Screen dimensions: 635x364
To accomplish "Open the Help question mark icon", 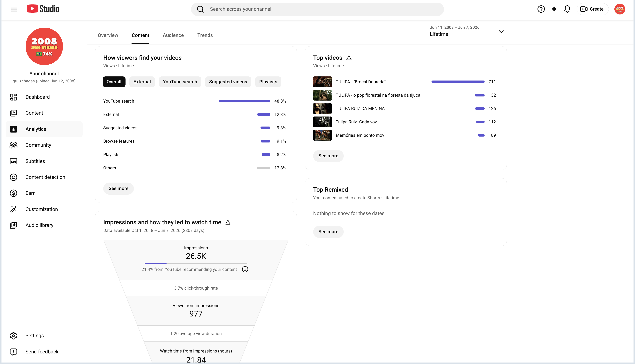I will [x=541, y=9].
